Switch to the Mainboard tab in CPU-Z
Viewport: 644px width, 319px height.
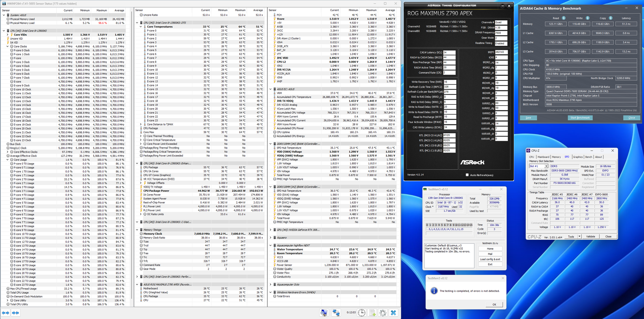(x=543, y=157)
